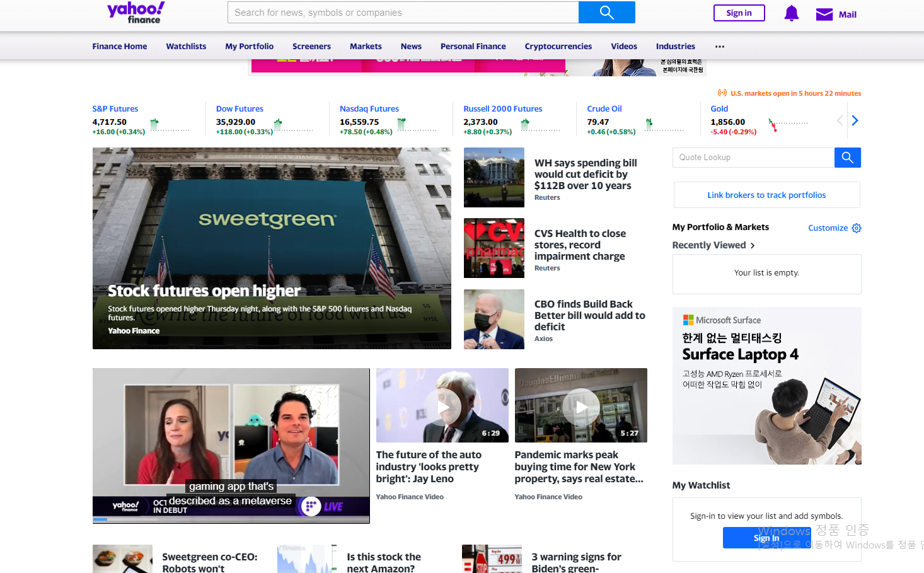Open 3 warning signs for Biden article

point(577,562)
